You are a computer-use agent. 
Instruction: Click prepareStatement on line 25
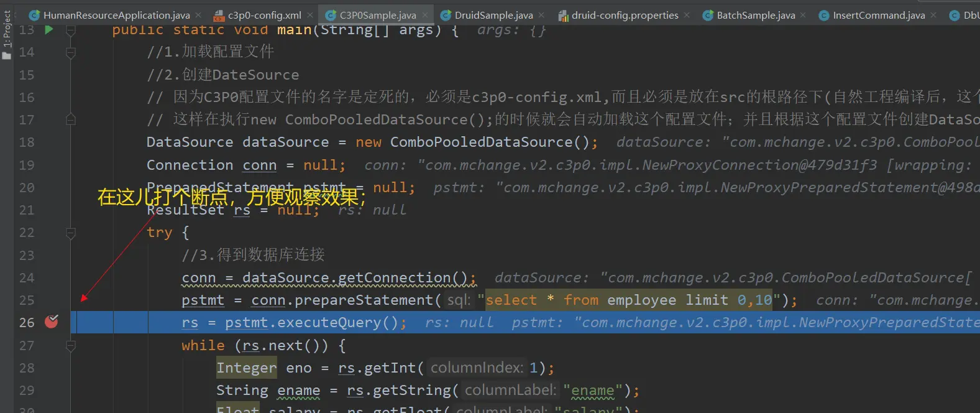pos(364,300)
